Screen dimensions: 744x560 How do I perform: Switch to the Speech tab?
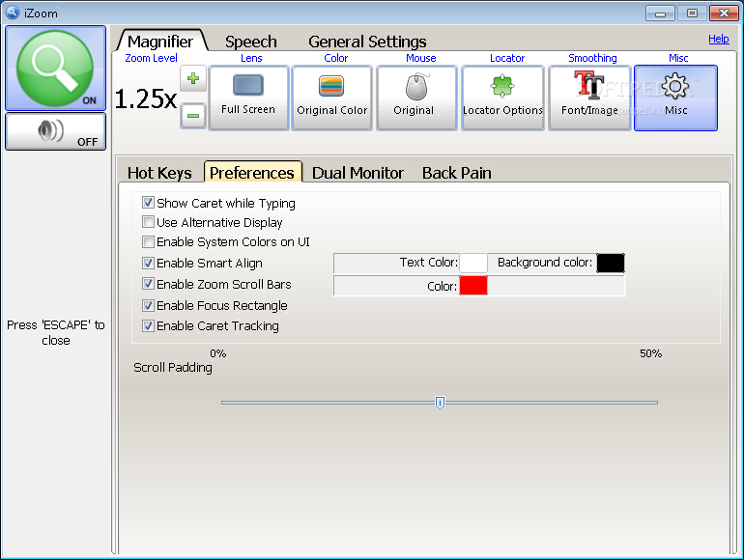click(x=250, y=42)
